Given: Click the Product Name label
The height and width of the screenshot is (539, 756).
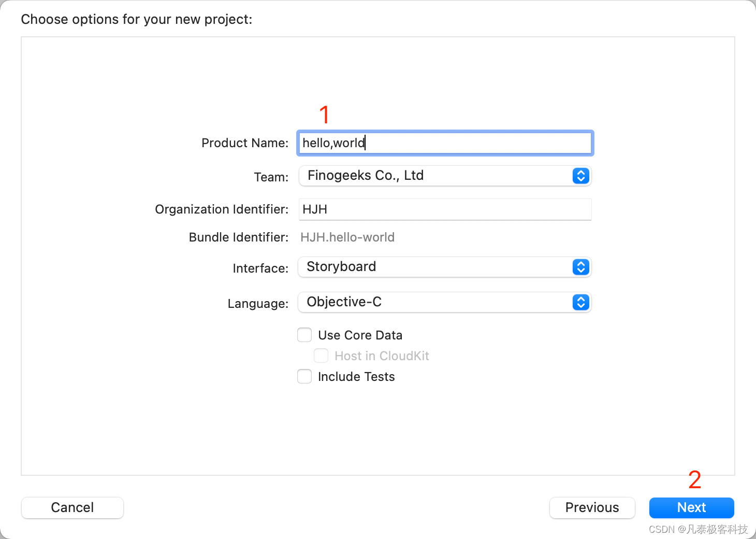Looking at the screenshot, I should (x=244, y=143).
